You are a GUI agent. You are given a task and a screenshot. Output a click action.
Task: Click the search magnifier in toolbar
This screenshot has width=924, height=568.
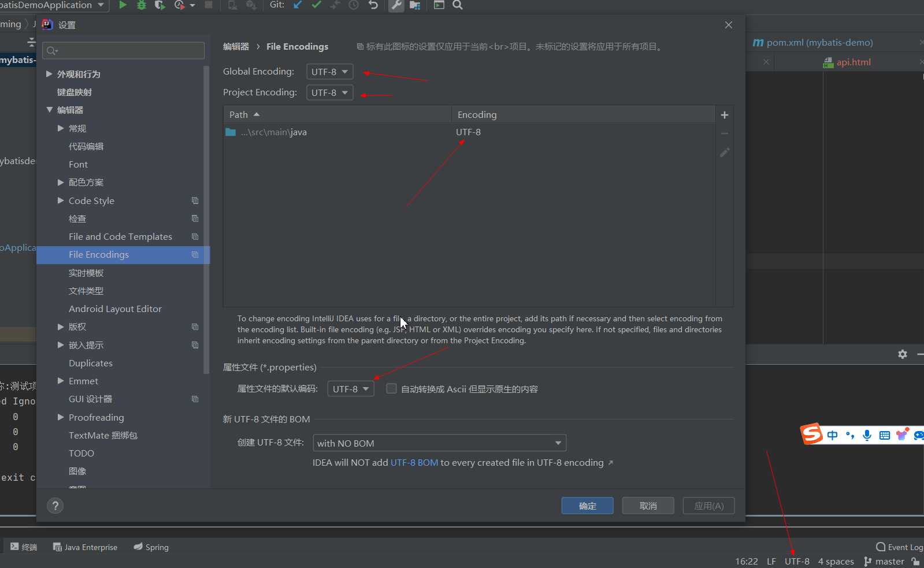(457, 5)
